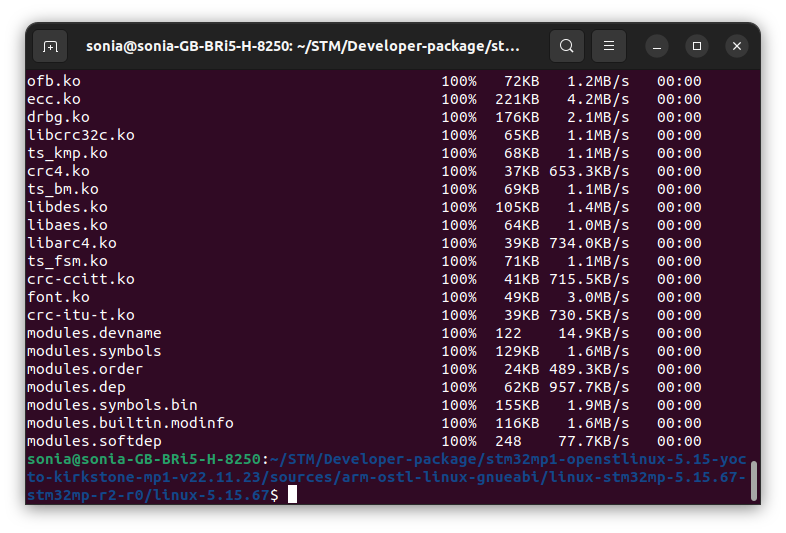
Task: Click the 653.3KB/s transfer speed
Action: (589, 171)
